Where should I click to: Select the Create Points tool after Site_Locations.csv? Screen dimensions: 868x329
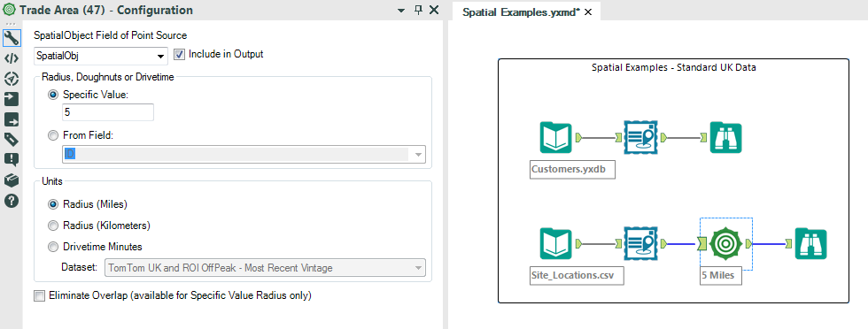point(640,243)
